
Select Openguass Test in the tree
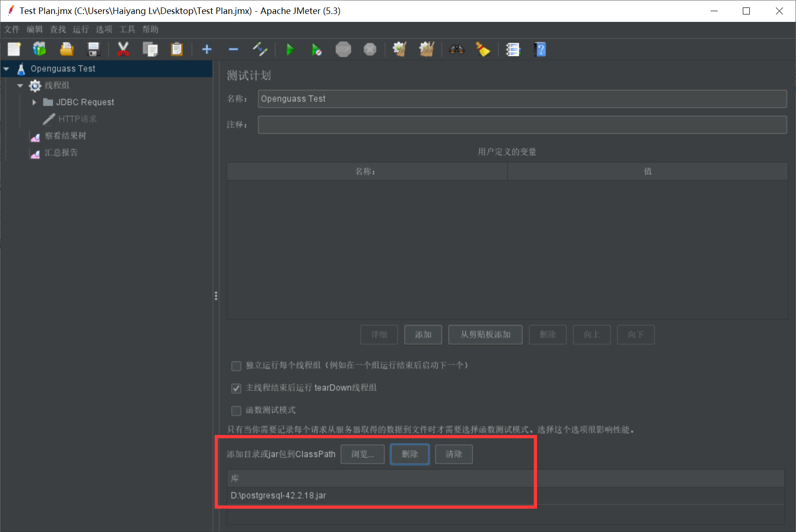(x=63, y=69)
